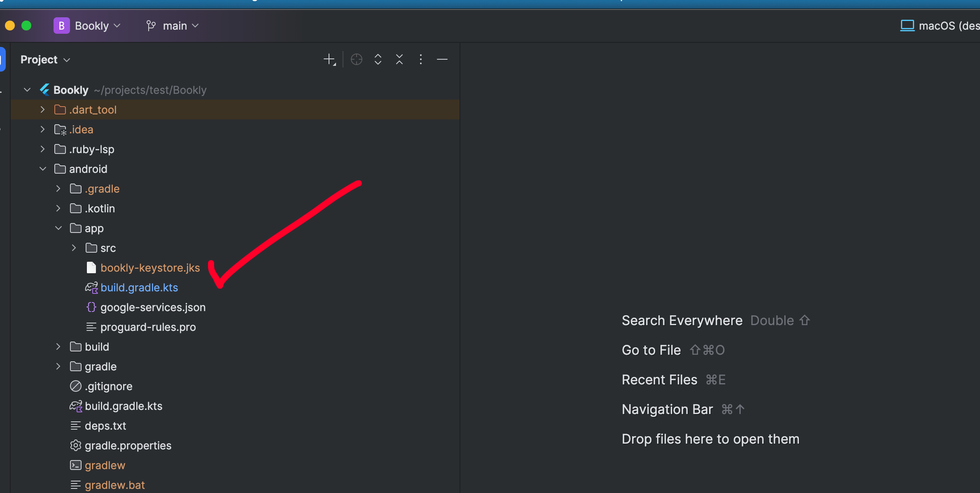Click the Flutter icon beside Bookly root
980x493 pixels.
coord(45,90)
